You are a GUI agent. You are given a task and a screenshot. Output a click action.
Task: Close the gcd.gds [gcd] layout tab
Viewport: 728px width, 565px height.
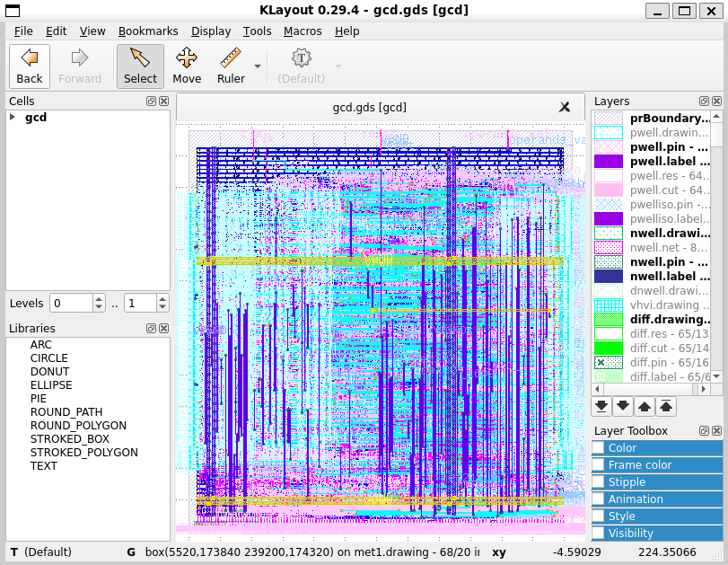tap(564, 107)
